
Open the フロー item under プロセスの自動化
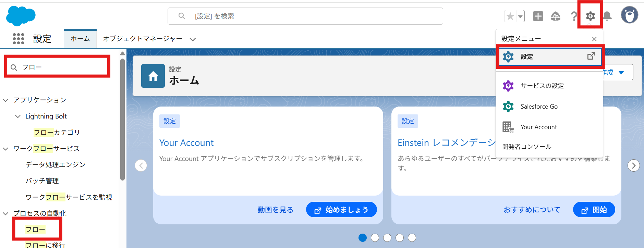click(x=35, y=229)
